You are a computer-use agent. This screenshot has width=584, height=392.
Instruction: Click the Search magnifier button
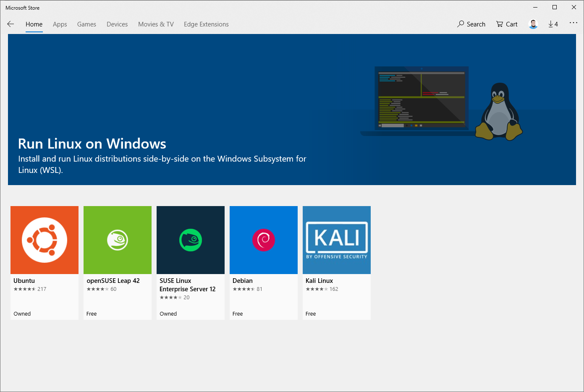(471, 24)
